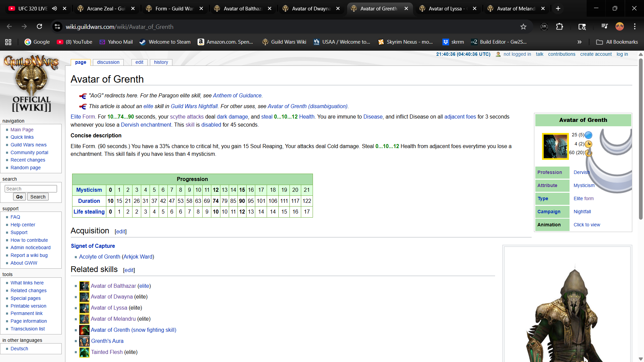Click the Avatar of Lyssa skill icon
Image resolution: width=644 pixels, height=362 pixels.
[84, 308]
